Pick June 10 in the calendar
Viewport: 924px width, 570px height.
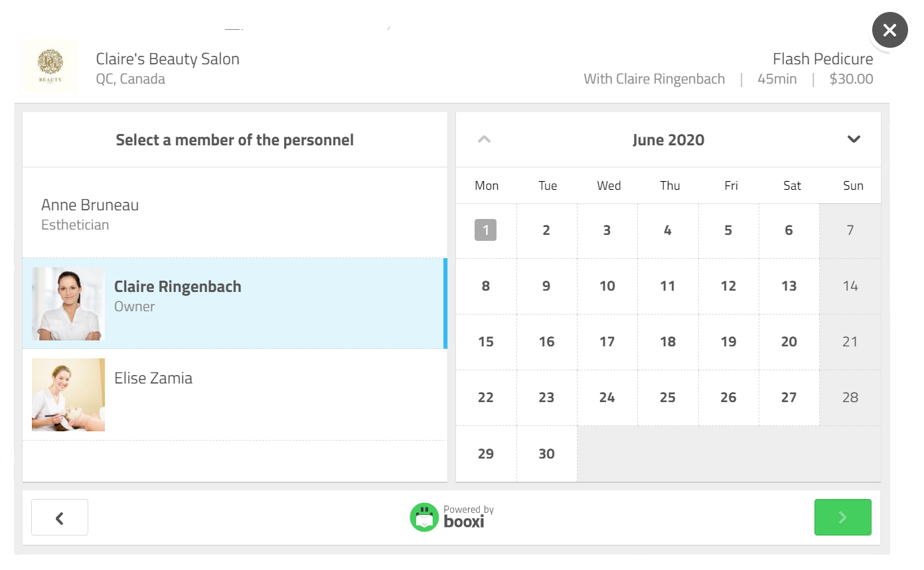[x=607, y=286]
